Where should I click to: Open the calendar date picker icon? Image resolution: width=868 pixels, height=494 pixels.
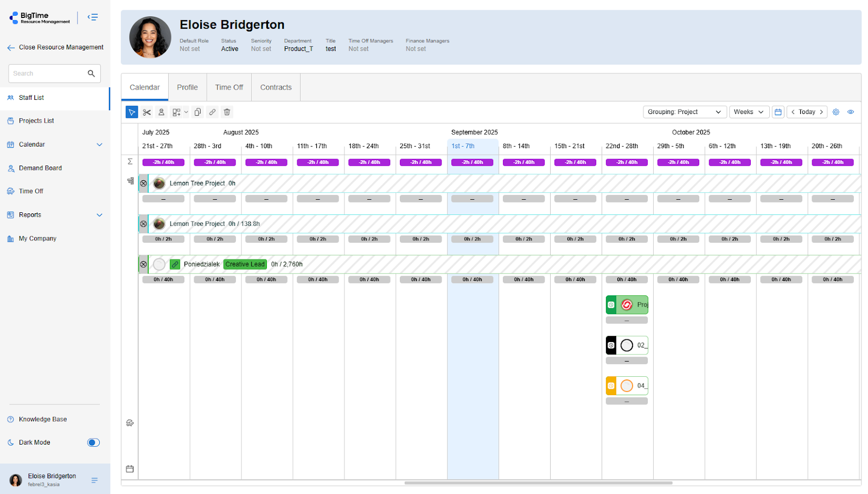tap(778, 112)
